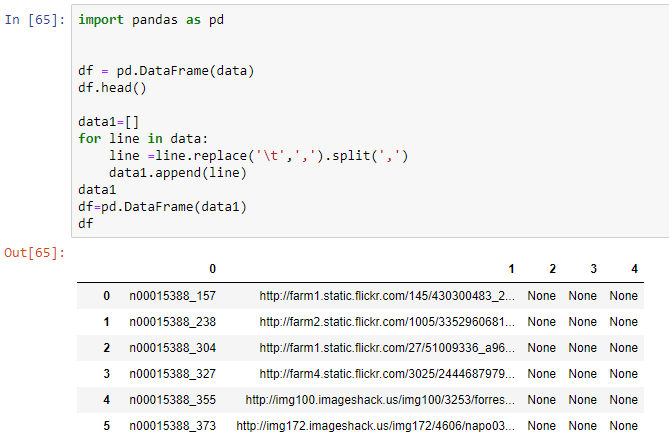The width and height of the screenshot is (669, 439).
Task: Click the df = pd.DataFrame(data) code line
Action: pos(166,71)
